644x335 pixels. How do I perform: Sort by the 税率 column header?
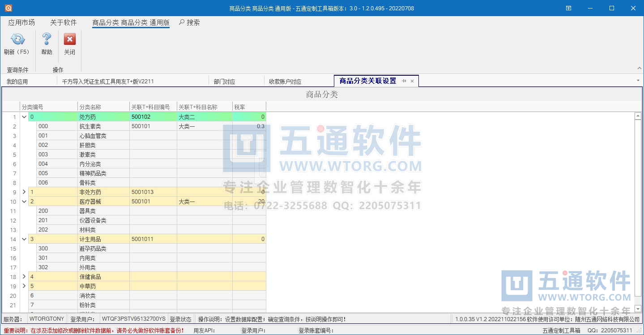click(x=249, y=107)
